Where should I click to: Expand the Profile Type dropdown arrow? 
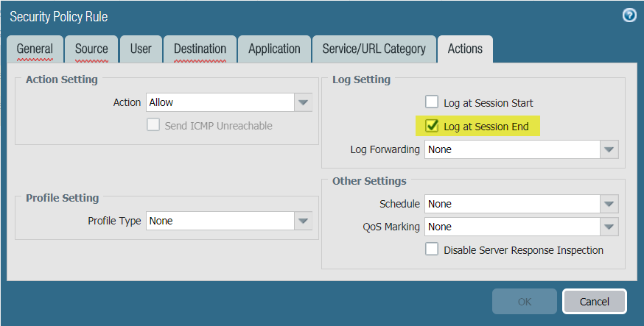click(303, 221)
